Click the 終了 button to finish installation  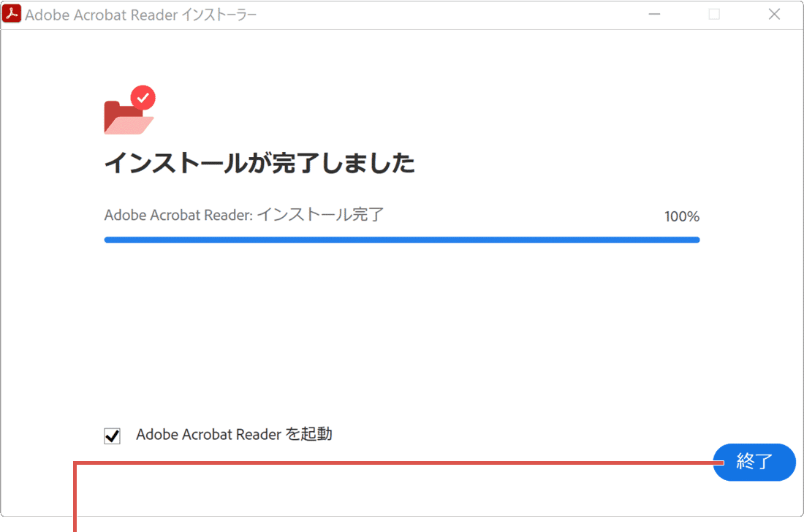[x=754, y=462]
